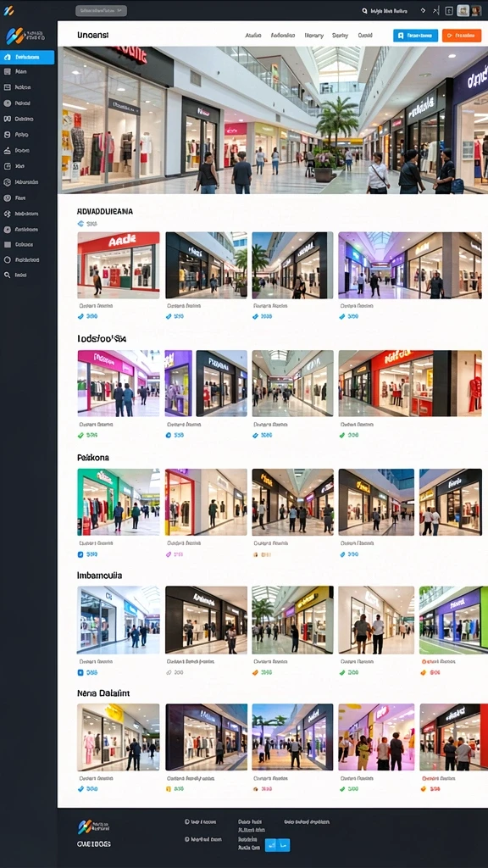This screenshot has width=488, height=868.
Task: Click the Nena Dalaimt section heading
Action: 103,693
